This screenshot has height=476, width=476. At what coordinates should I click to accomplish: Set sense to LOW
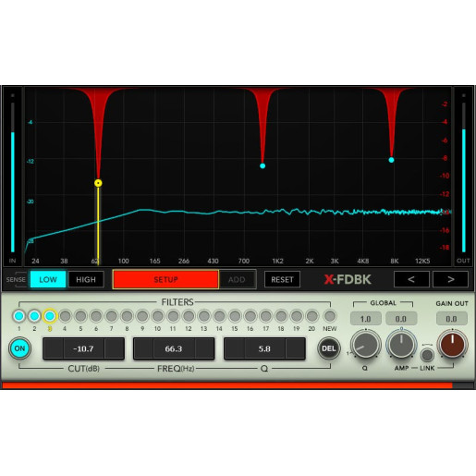tap(48, 279)
